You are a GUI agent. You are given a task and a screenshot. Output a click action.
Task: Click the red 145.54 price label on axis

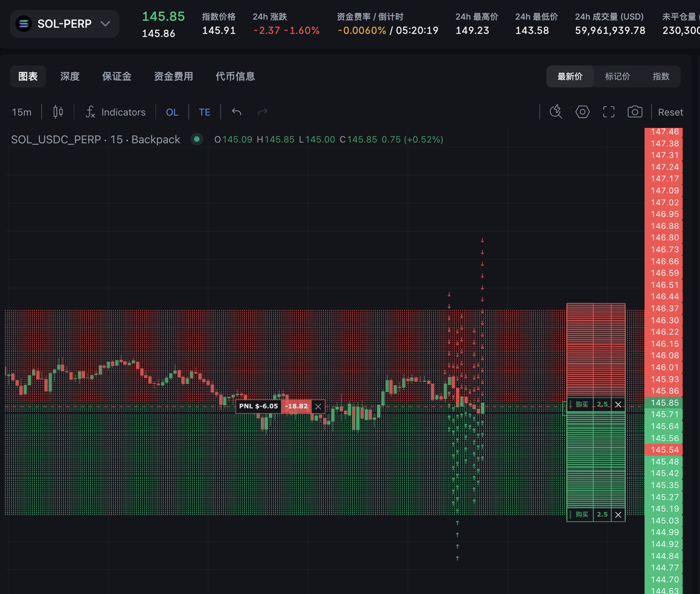pos(664,450)
